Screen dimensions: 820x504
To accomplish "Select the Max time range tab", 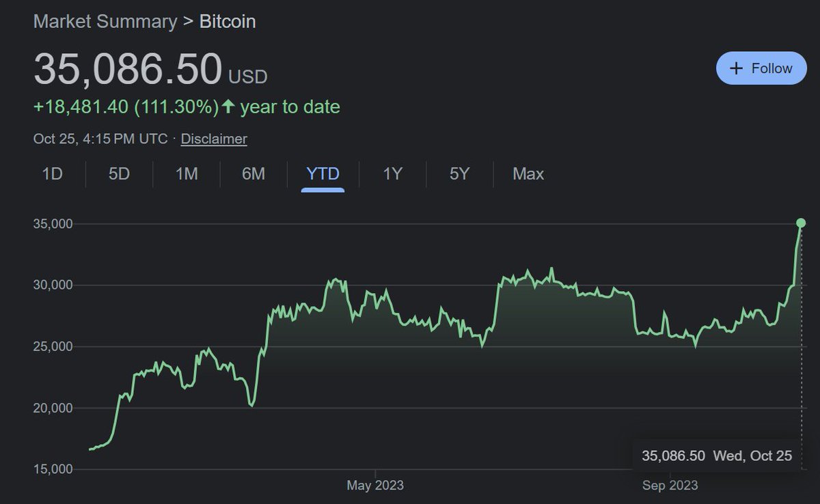I will coord(528,174).
